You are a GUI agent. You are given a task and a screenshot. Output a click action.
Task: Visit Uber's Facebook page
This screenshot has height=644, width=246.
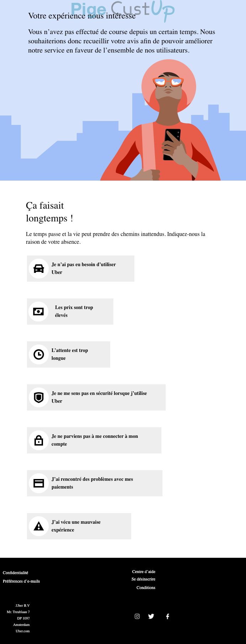(x=167, y=616)
